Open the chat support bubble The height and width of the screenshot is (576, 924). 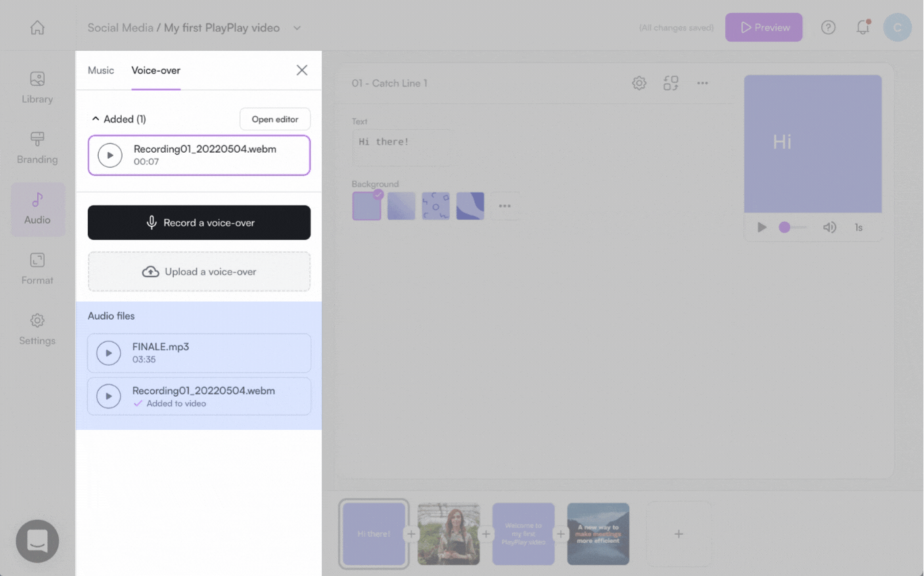(37, 541)
